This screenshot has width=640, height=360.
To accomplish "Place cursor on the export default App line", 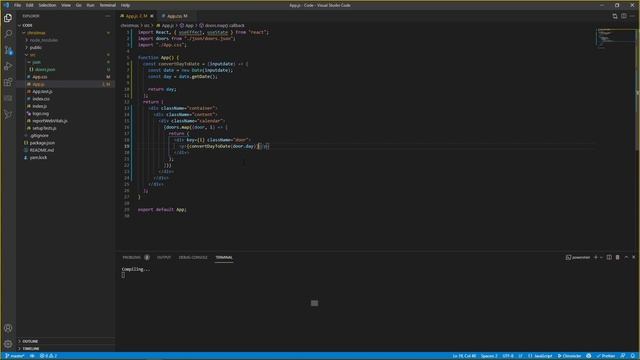I will coord(162,209).
